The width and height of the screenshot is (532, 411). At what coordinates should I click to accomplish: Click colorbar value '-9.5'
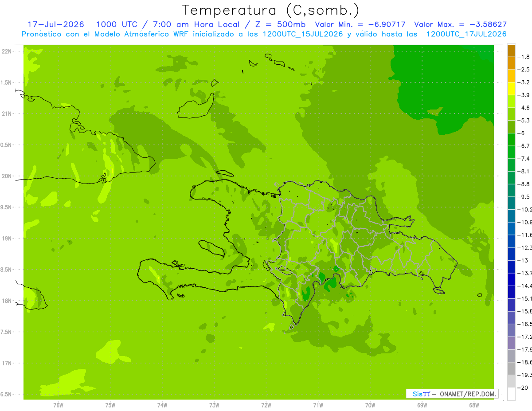tap(524, 197)
